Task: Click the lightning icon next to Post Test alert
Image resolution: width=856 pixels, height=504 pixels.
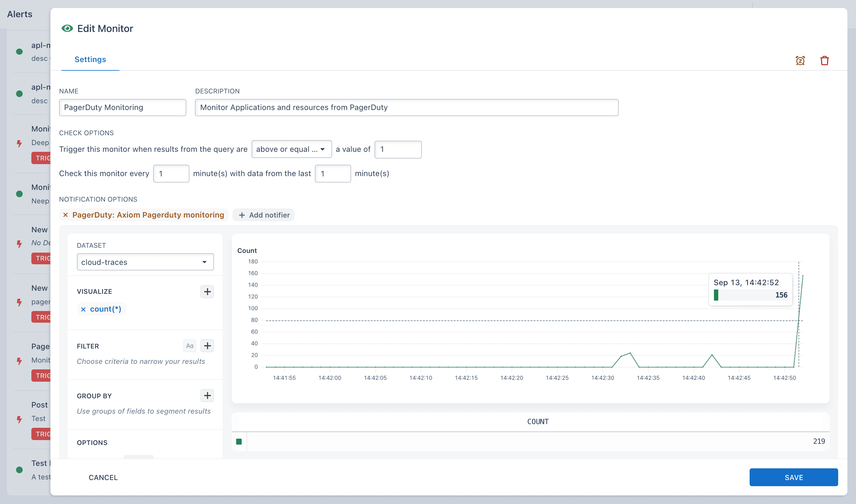Action: (x=19, y=419)
